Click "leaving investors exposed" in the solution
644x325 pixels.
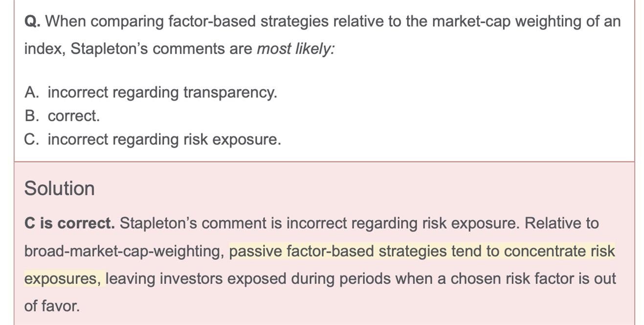coord(196,279)
